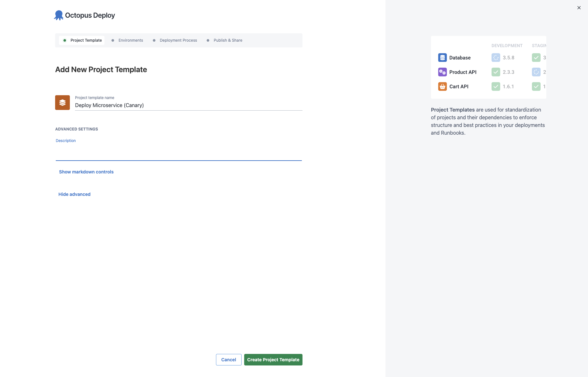Viewport: 588px width, 377px height.
Task: Click the Database row label
Action: tap(460, 58)
